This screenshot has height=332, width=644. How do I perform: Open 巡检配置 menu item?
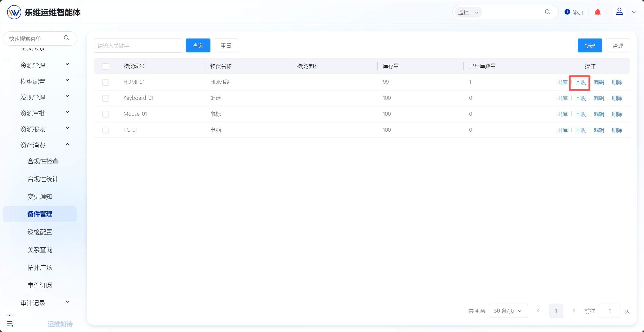40,232
